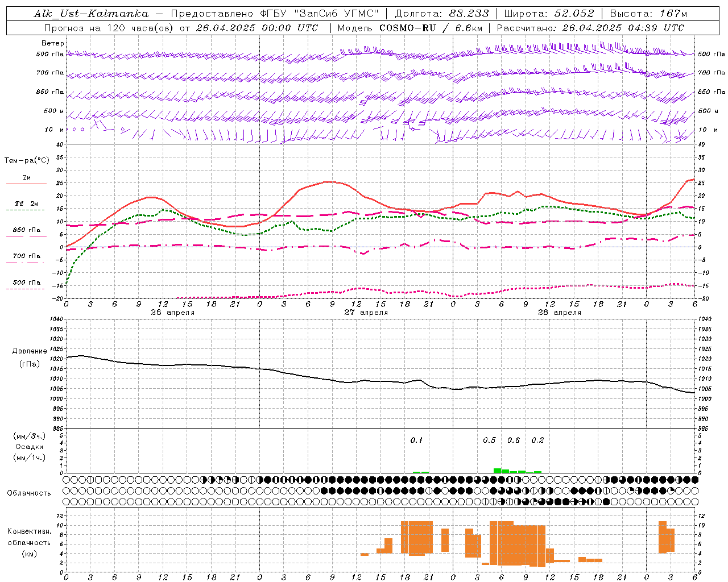This screenshot has height=582, width=728.
Task: Click the precipitation value '0.2'
Action: pos(537,440)
